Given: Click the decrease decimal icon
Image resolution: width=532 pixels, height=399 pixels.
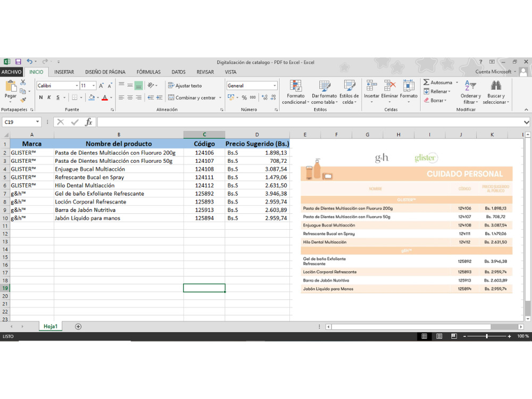Looking at the screenshot, I should click(273, 98).
